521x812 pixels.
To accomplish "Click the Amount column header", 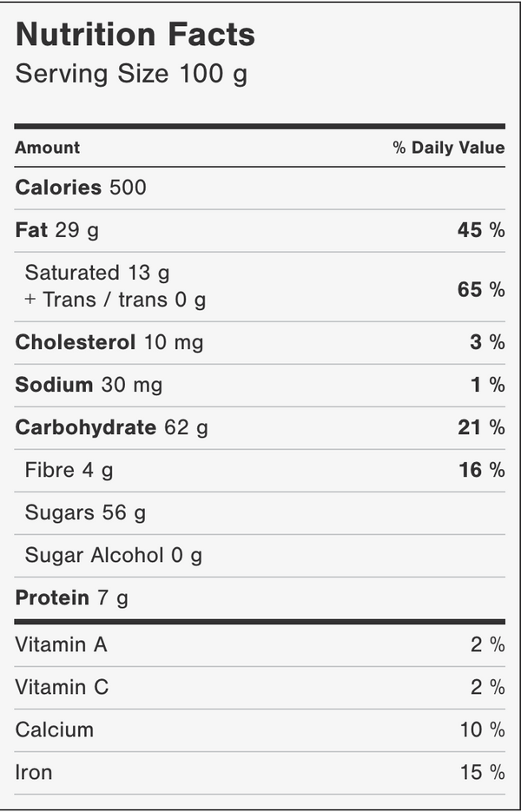I will (47, 148).
